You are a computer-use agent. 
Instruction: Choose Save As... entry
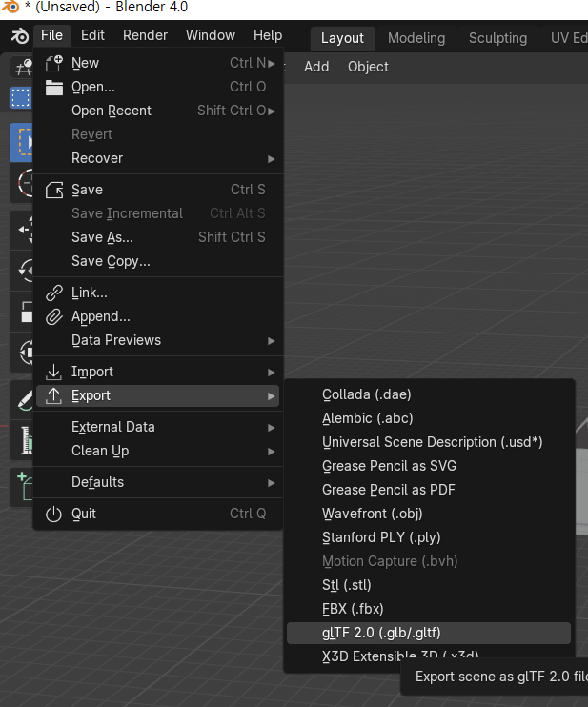click(x=158, y=237)
